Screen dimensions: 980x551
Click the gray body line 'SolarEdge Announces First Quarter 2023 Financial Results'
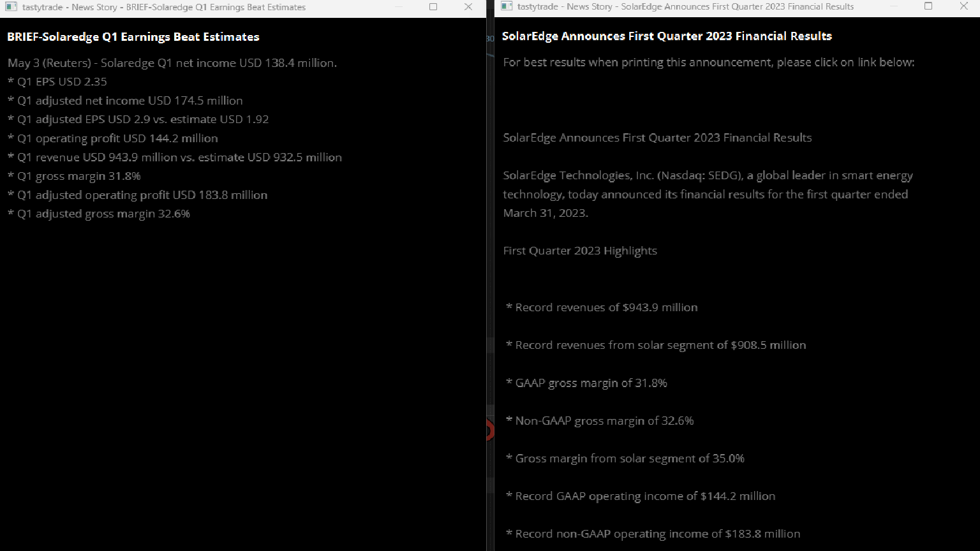pyautogui.click(x=657, y=138)
